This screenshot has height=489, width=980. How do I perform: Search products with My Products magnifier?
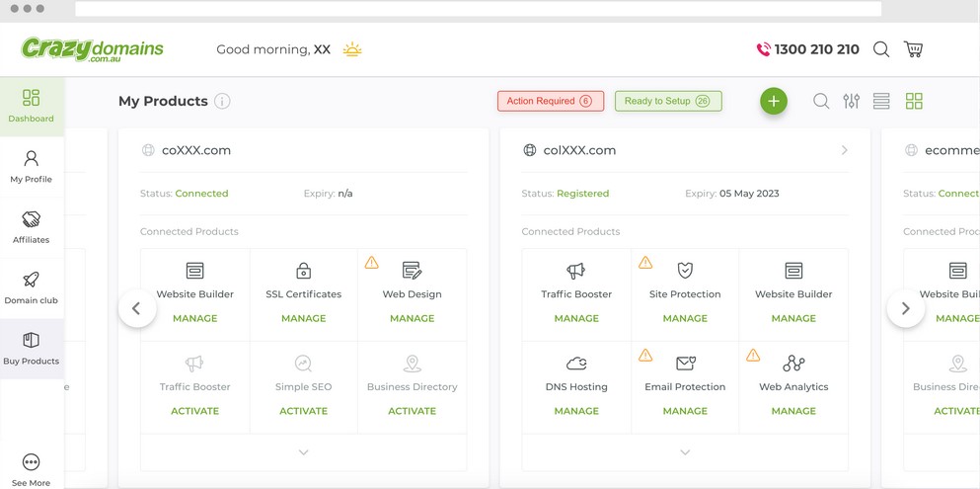(x=821, y=102)
